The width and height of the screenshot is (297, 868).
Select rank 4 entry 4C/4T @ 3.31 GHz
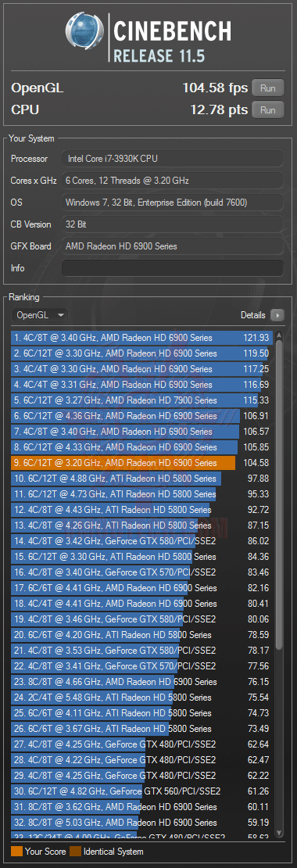142,384
